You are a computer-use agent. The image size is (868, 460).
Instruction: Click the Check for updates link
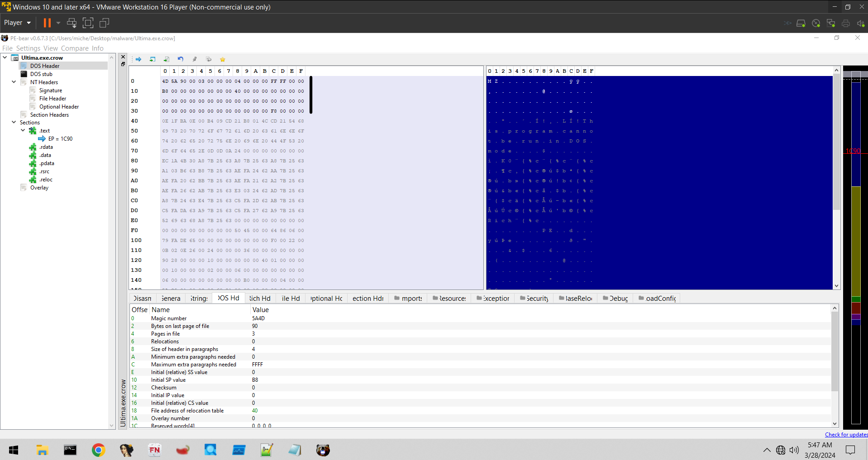846,435
